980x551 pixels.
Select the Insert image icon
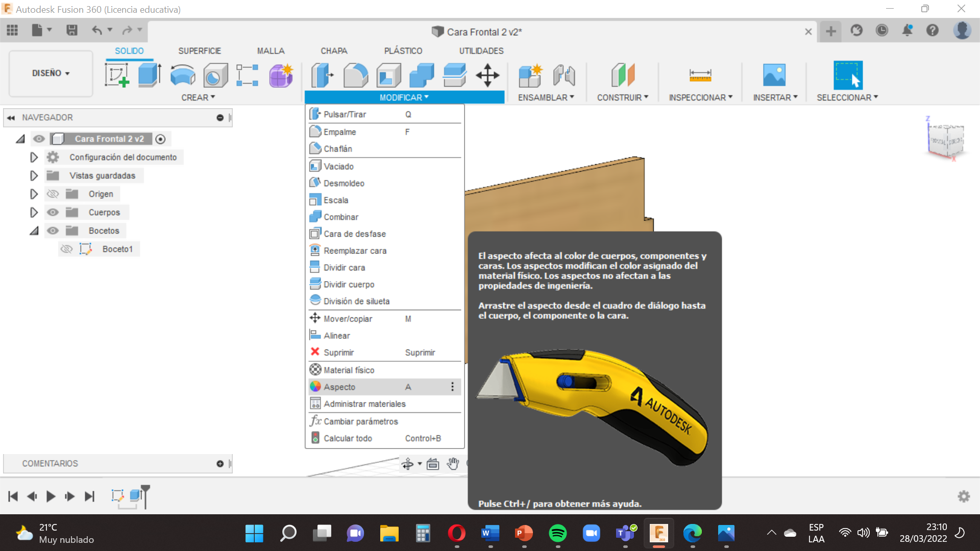[x=774, y=75]
